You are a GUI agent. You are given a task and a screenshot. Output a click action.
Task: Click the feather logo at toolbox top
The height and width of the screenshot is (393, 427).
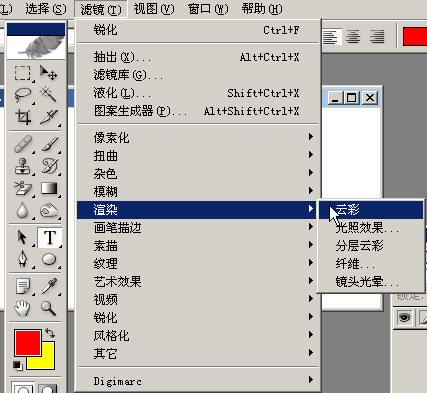click(x=36, y=47)
